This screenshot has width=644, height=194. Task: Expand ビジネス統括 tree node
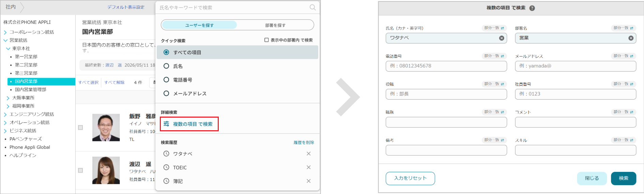tap(5, 131)
